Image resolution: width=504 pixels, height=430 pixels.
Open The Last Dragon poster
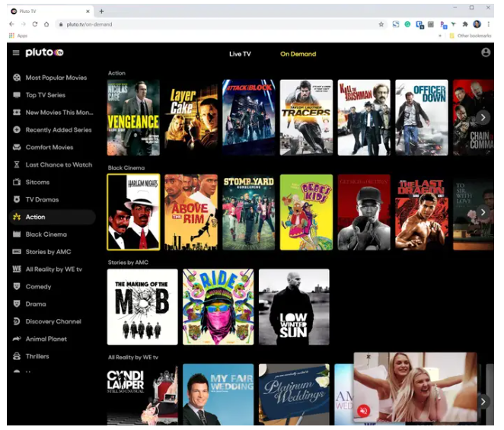422,212
